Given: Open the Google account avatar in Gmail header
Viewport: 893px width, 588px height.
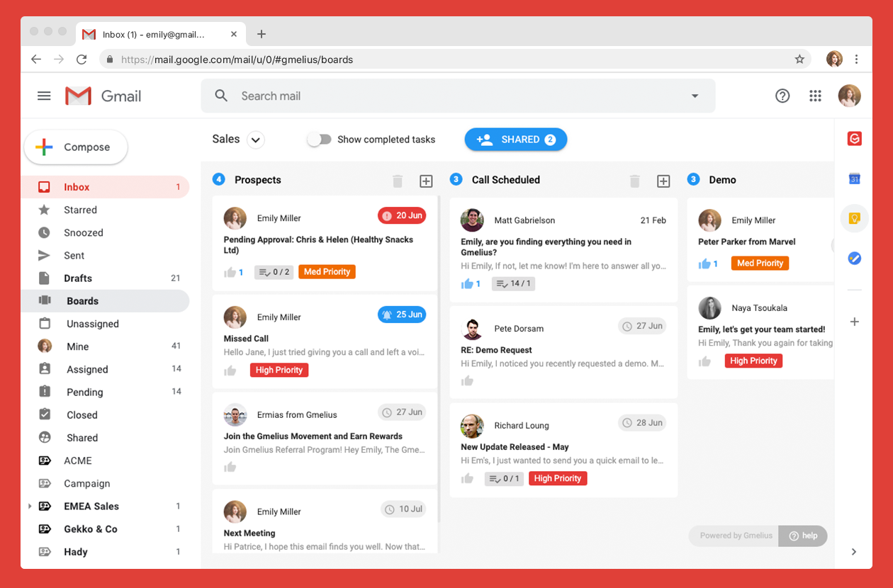Looking at the screenshot, I should [x=850, y=96].
